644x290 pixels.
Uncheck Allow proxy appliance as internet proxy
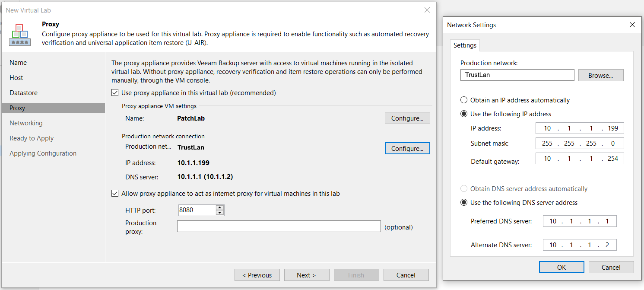115,194
